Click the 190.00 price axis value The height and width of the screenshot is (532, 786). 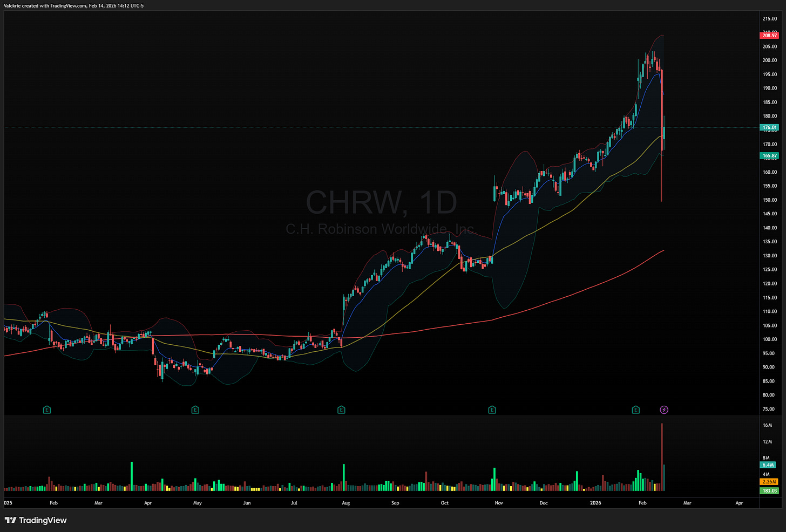[770, 88]
